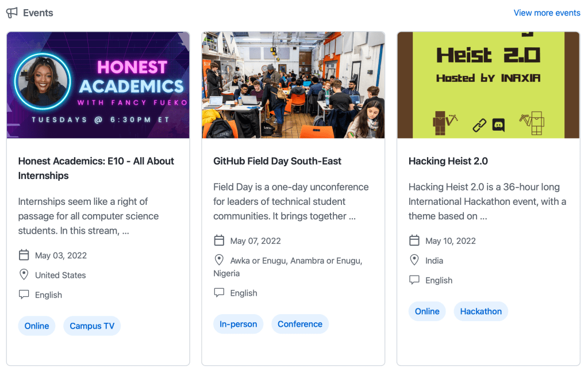
Task: Select the Conference tag
Action: tap(300, 324)
